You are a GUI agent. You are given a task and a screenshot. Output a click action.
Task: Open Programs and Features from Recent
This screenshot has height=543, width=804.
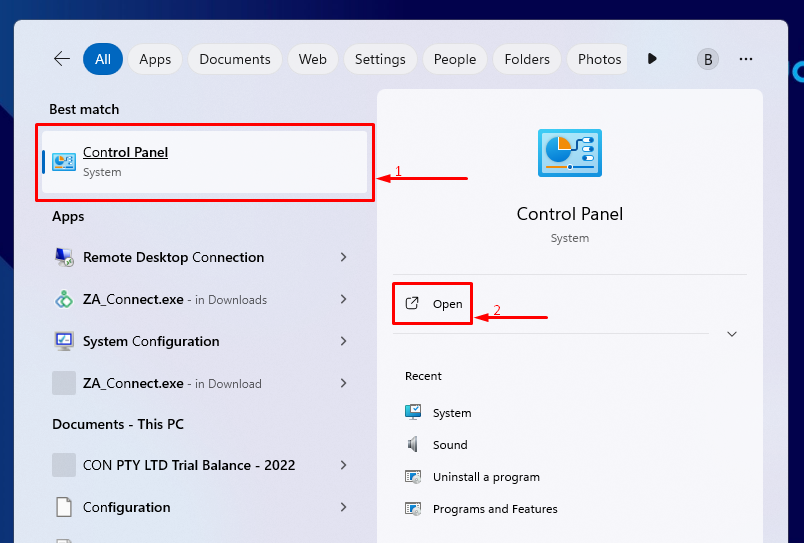[x=495, y=509]
